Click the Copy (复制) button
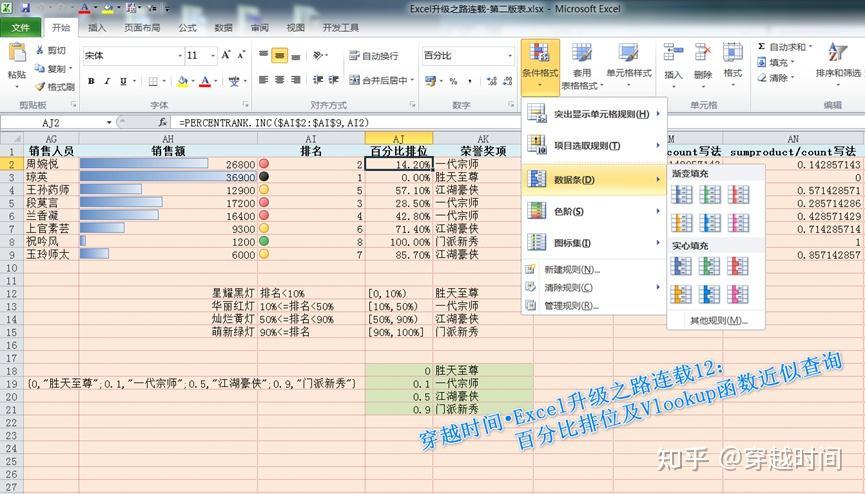The width and height of the screenshot is (865, 494). (x=52, y=68)
